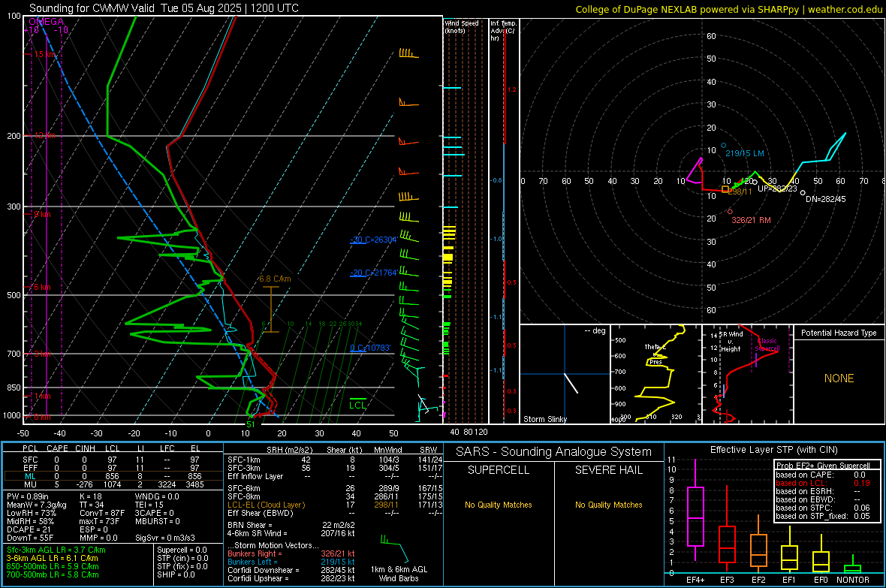
Task: Select the 9 km height label
Action: coord(42,214)
